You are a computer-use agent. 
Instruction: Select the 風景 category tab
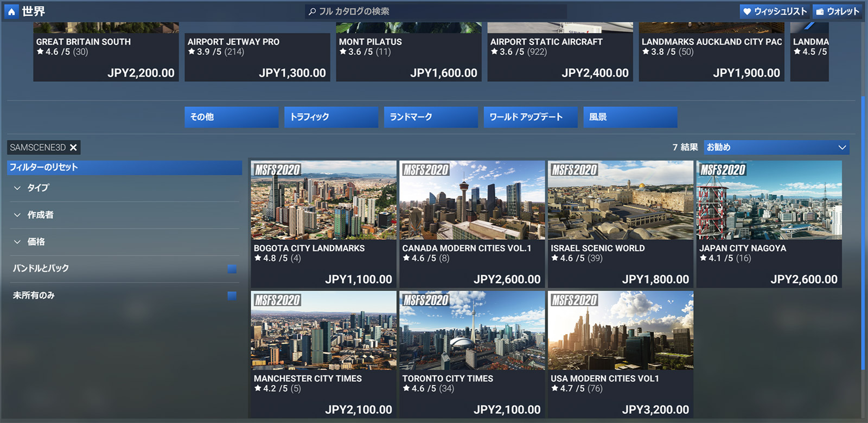click(630, 117)
